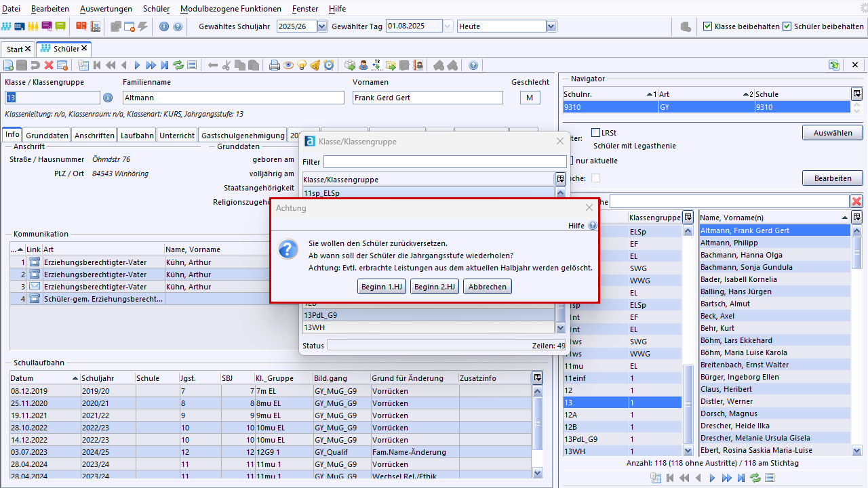Switch to the Laufbahn tab
This screenshot has height=488, width=868.
click(x=137, y=135)
